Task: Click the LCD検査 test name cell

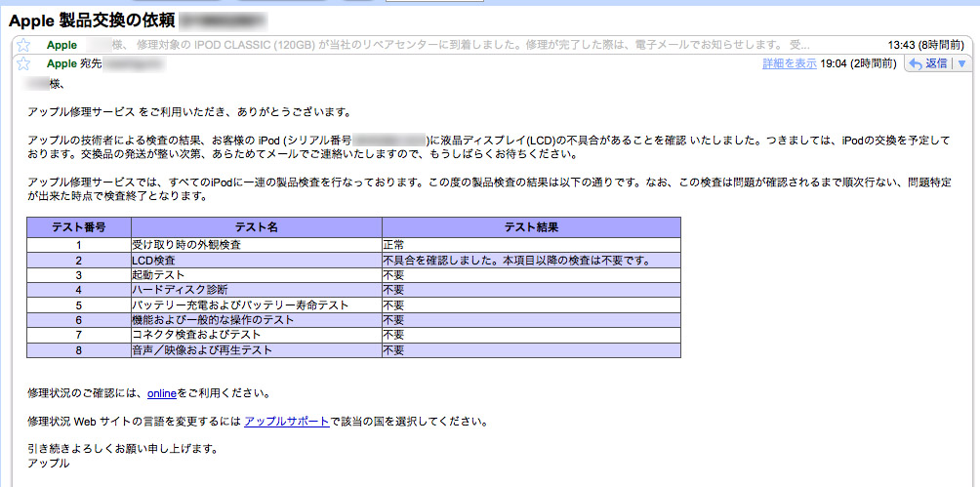Action: point(257,260)
